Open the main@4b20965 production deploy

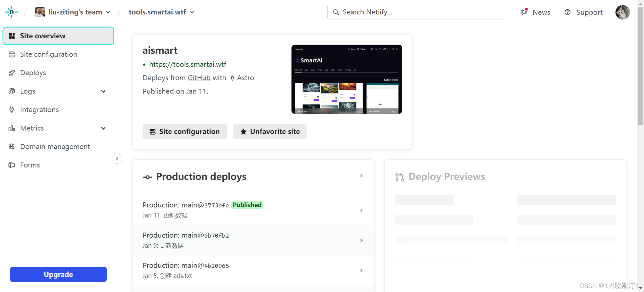[253, 271]
